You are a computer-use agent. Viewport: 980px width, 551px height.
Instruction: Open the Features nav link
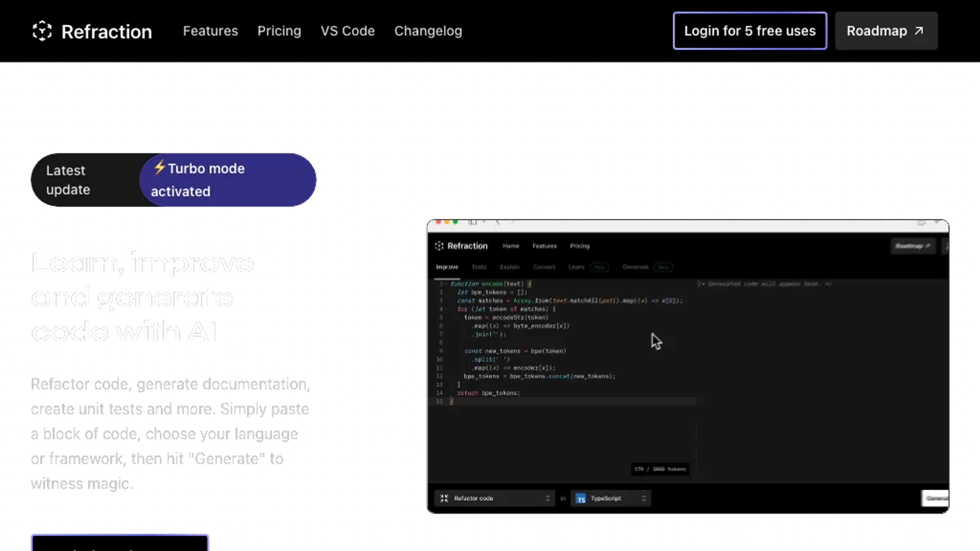coord(210,31)
